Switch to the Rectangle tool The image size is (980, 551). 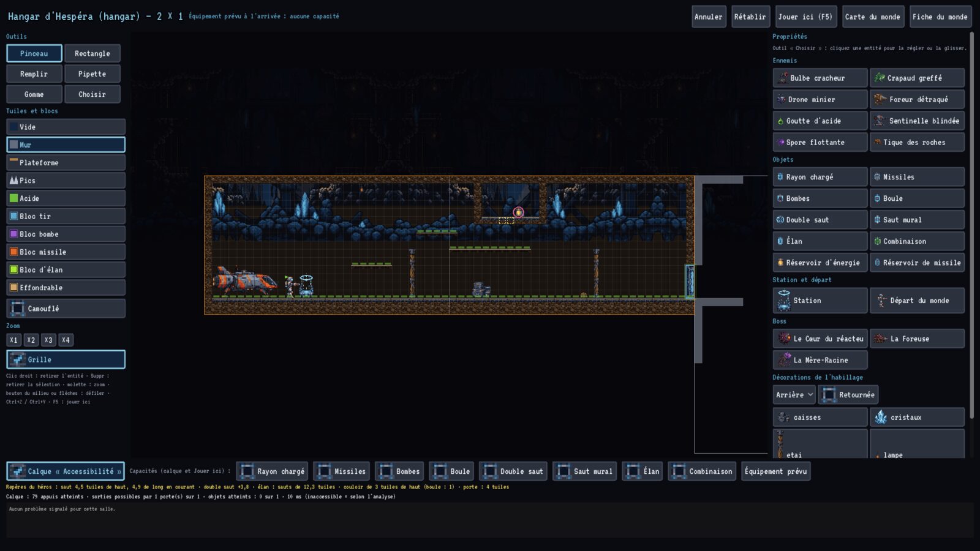click(x=92, y=53)
